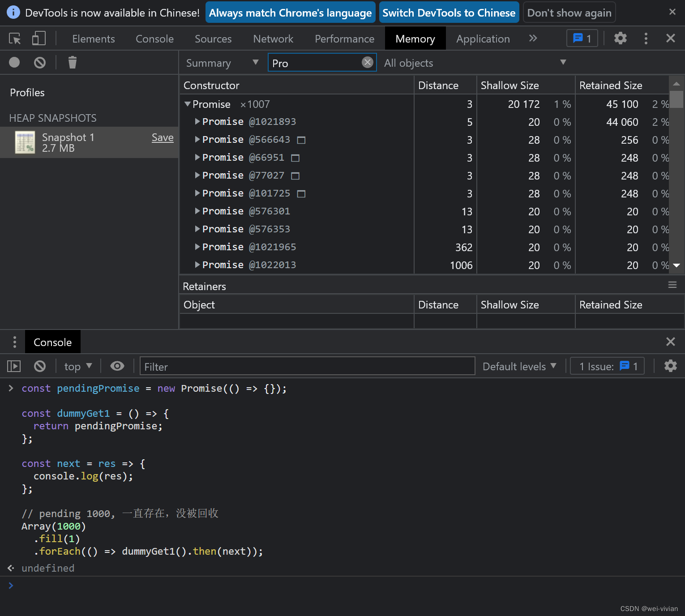Click window icon beside Promise @566643
Screen dimensions: 685x616
301,140
